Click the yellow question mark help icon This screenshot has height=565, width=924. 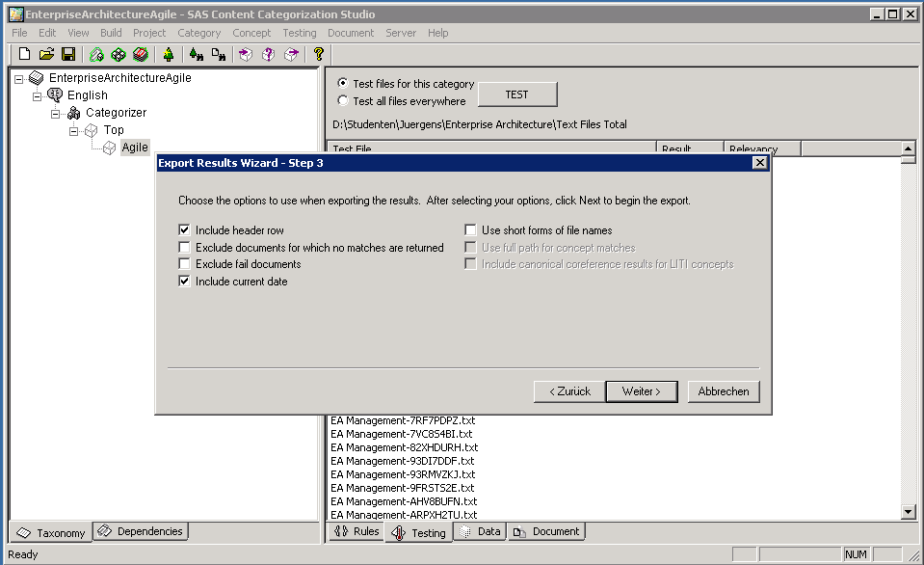[x=318, y=54]
